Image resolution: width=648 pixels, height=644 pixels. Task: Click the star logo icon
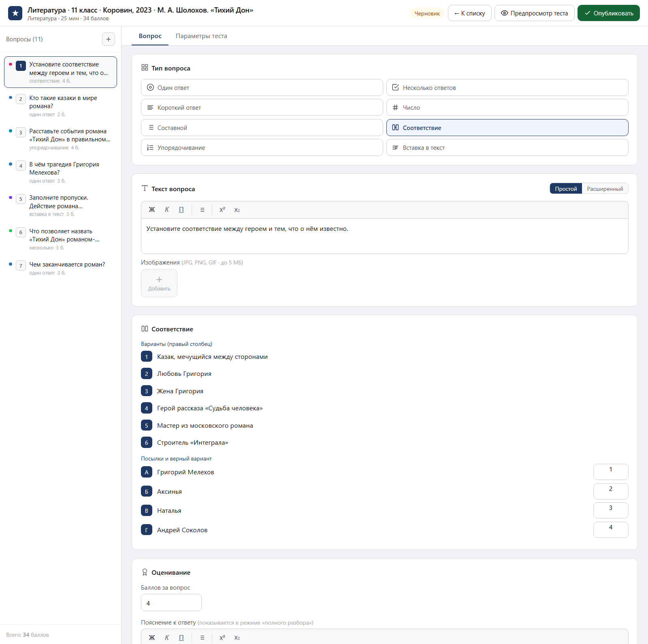[x=15, y=13]
